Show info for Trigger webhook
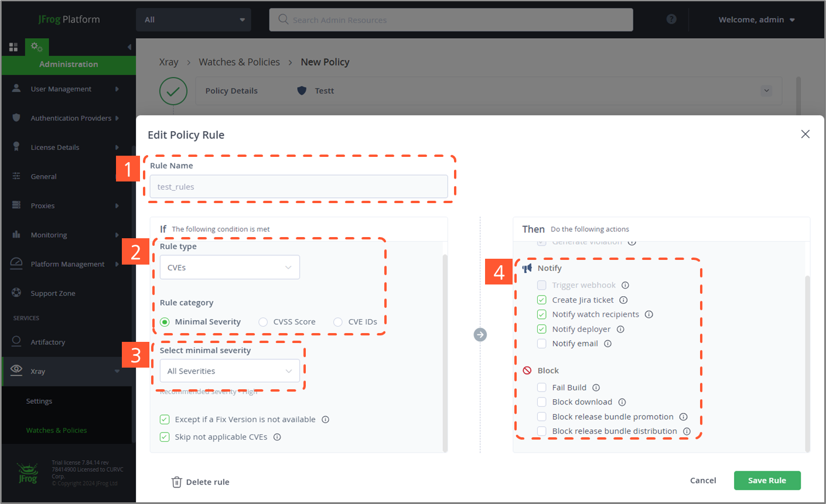Image resolution: width=826 pixels, height=504 pixels. click(625, 285)
